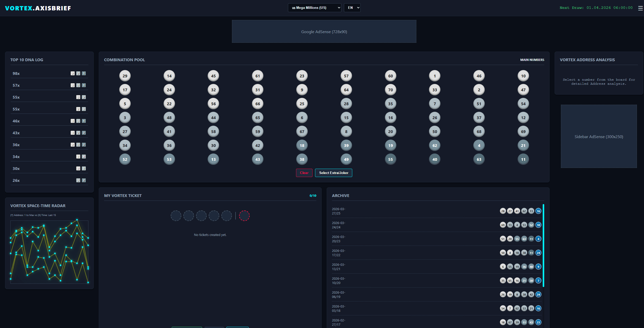The image size is (644, 328).
Task: Open the EN language dropdown
Action: pyautogui.click(x=352, y=8)
